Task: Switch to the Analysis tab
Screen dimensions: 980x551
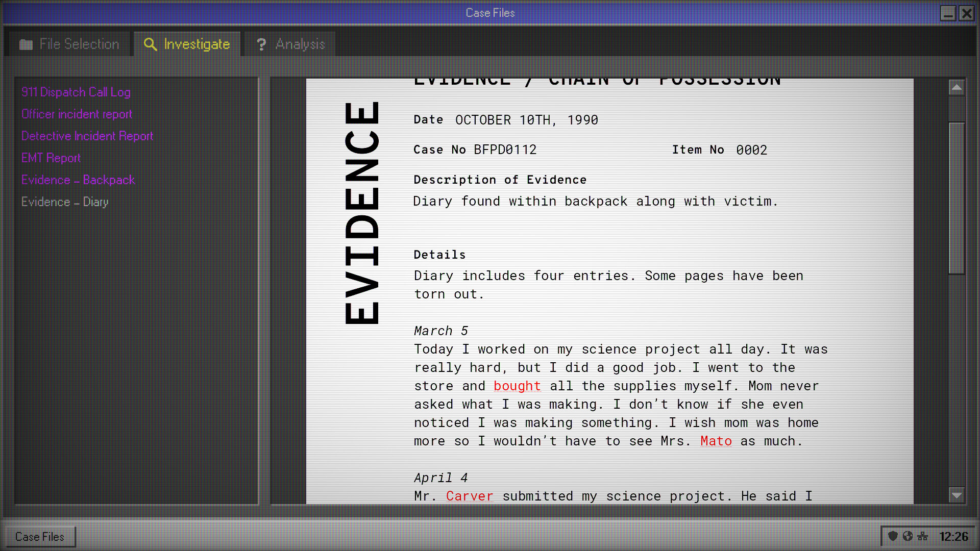Action: pyautogui.click(x=289, y=44)
